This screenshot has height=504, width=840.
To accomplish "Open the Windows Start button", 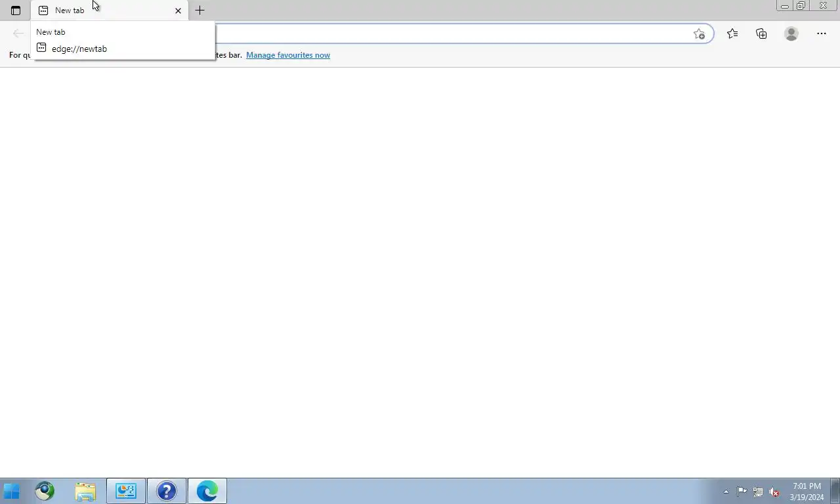I will (x=12, y=491).
